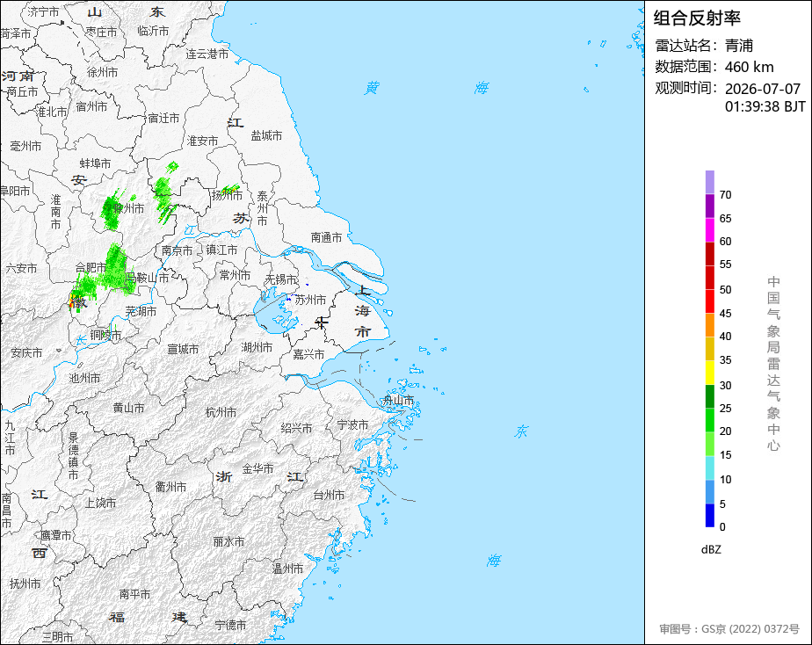Click the 金华市 city label
Screen dimensions: 812x645
pos(257,469)
